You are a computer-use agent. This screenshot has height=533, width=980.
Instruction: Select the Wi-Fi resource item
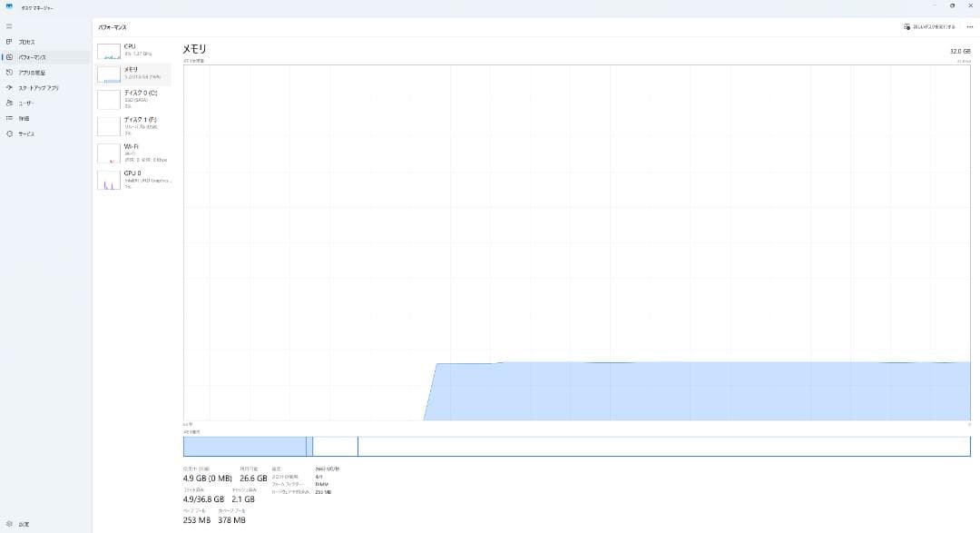tap(133, 152)
